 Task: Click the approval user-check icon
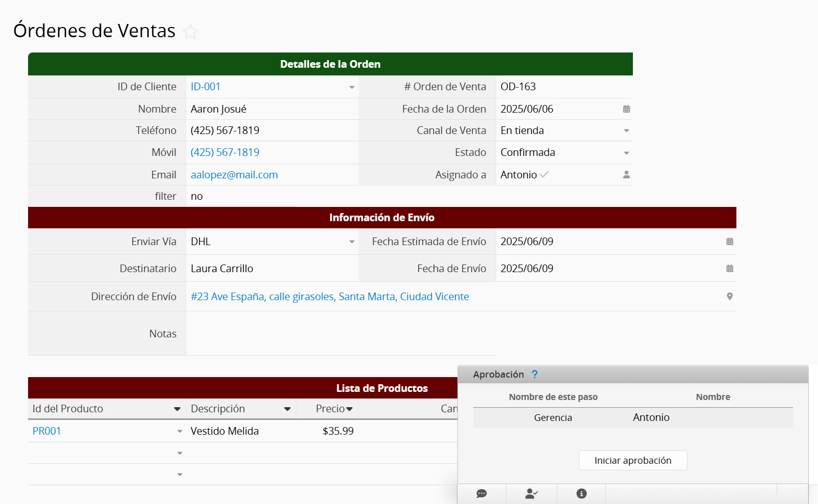tap(531, 493)
